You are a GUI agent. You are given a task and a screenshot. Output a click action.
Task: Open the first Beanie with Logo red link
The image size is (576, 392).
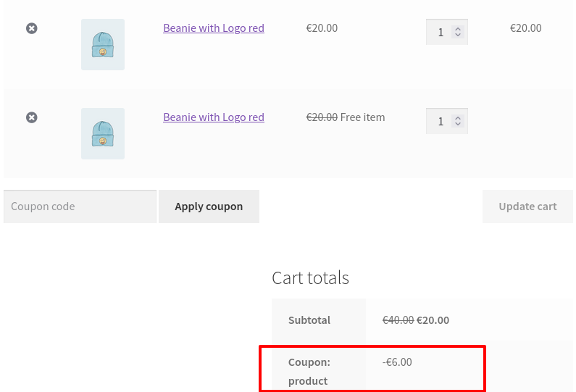[x=214, y=28]
